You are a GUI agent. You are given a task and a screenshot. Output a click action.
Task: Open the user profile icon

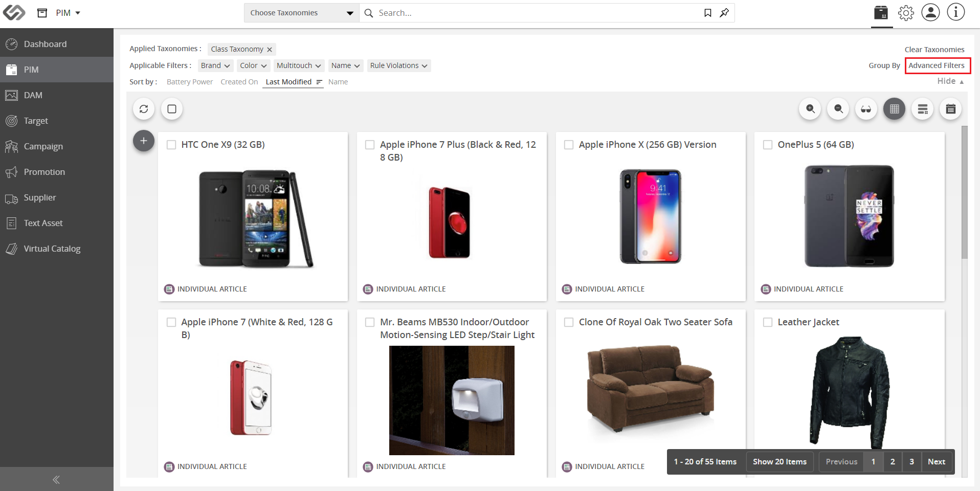tap(930, 12)
